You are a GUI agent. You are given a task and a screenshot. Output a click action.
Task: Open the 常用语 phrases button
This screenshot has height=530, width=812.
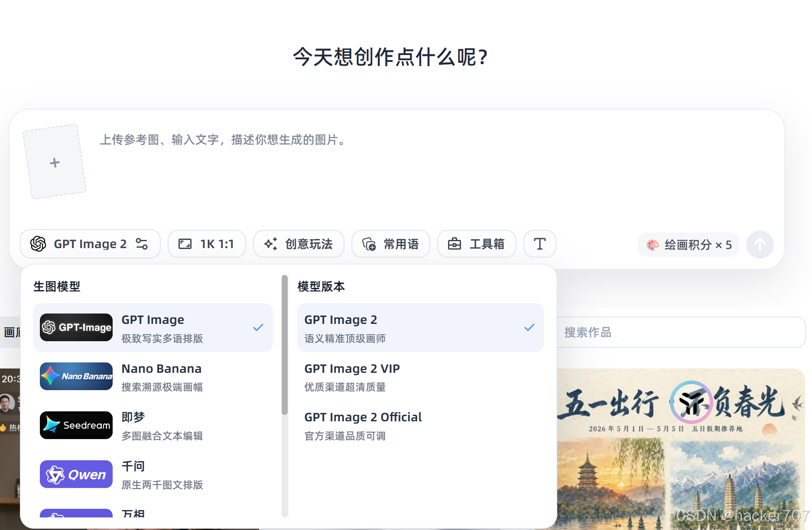click(x=390, y=244)
